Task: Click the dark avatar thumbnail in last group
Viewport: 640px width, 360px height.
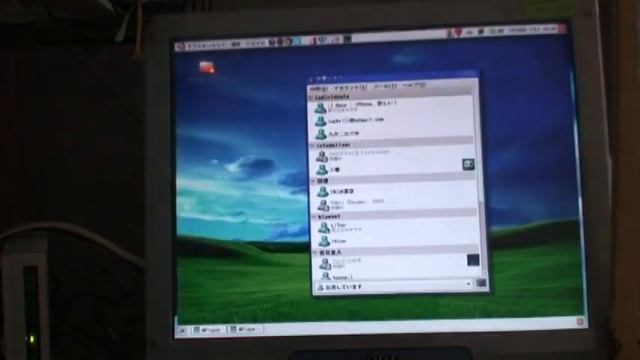Action: click(x=473, y=260)
